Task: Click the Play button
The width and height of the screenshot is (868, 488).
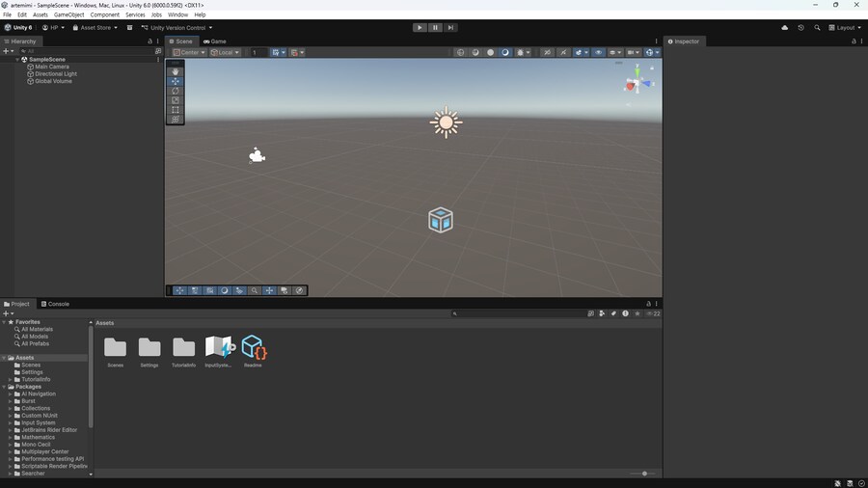Action: [x=420, y=28]
